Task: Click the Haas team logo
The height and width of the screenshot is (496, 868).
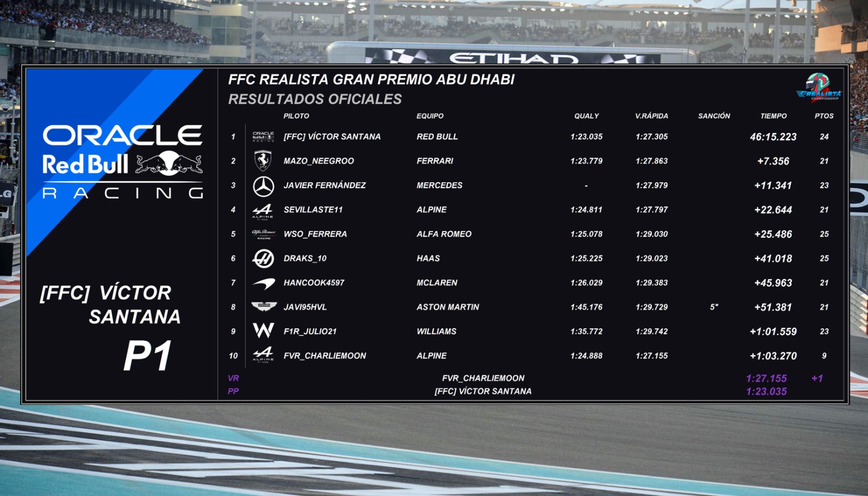Action: [264, 258]
